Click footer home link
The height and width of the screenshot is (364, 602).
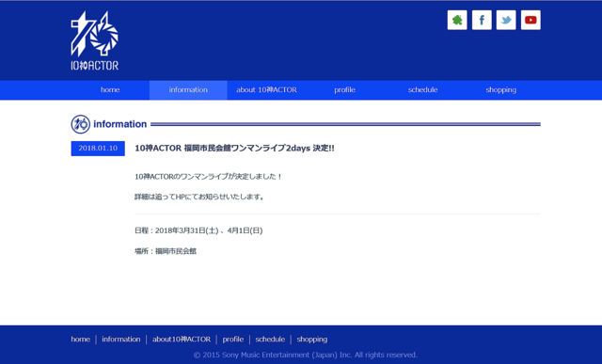[81, 340]
